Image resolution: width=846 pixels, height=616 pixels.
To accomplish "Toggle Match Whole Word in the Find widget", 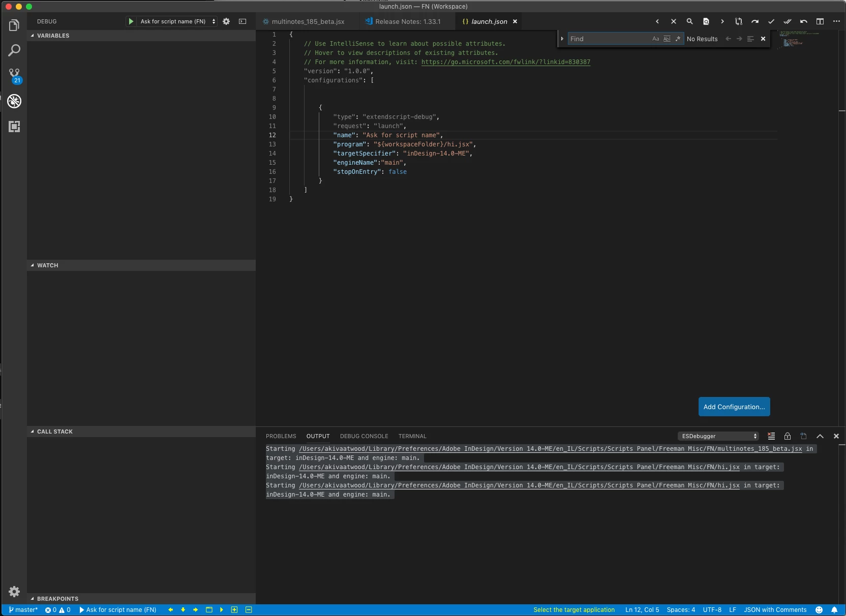I will (667, 39).
